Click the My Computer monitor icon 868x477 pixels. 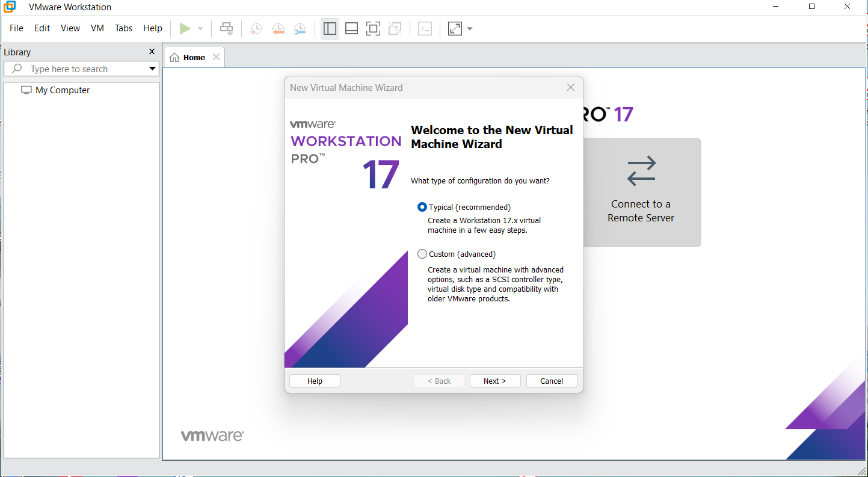pyautogui.click(x=26, y=90)
